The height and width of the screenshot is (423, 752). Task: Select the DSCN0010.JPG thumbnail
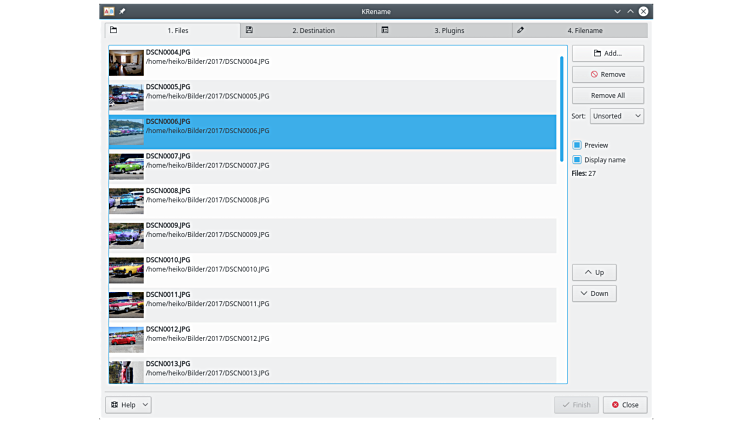(126, 270)
